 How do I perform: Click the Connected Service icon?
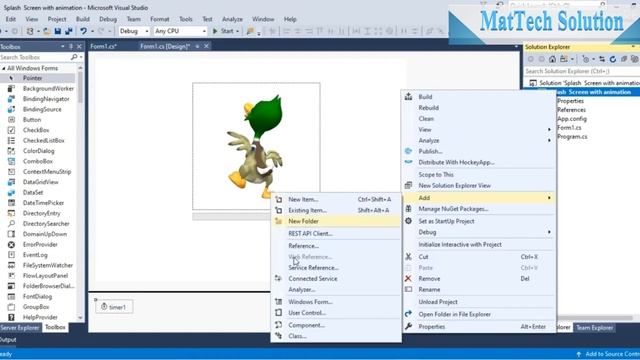click(278, 278)
